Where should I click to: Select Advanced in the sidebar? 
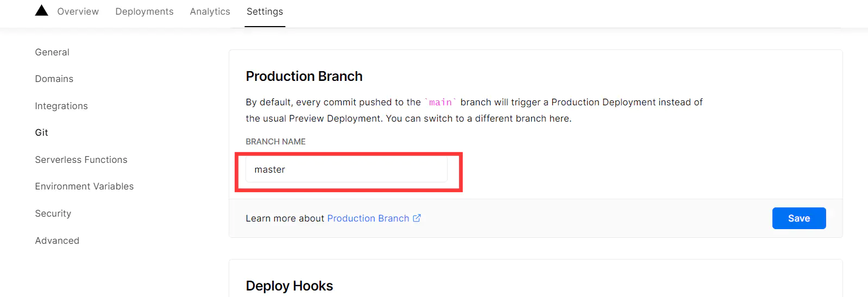coord(57,241)
